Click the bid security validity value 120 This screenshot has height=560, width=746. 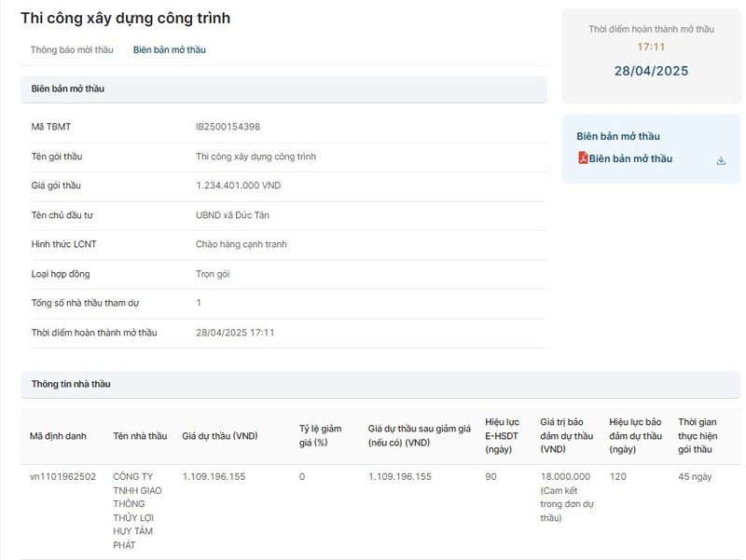tap(617, 477)
